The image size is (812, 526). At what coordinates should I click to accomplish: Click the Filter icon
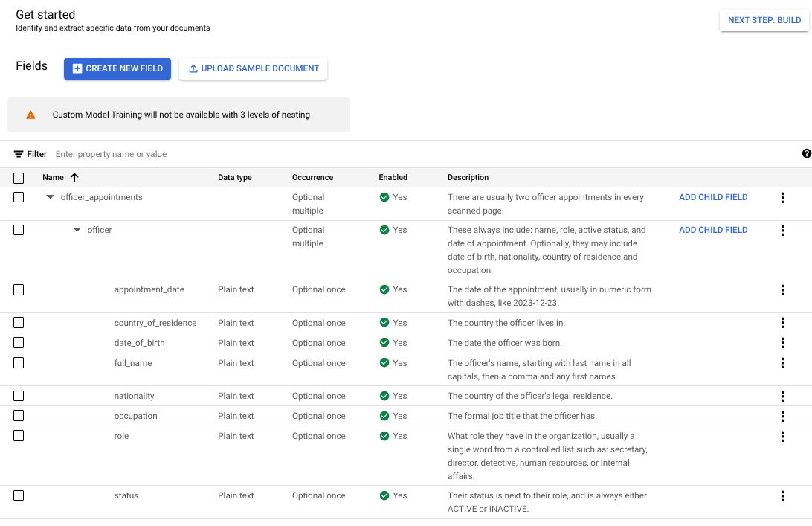click(x=19, y=154)
